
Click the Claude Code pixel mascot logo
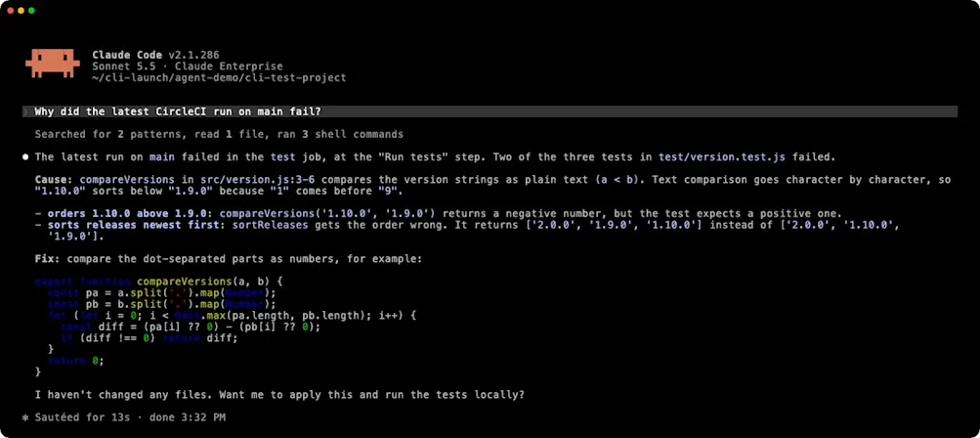coord(53,63)
